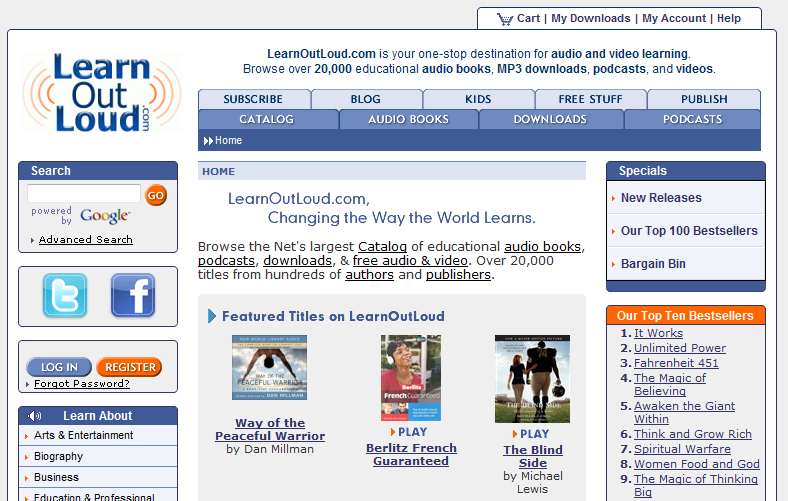The height and width of the screenshot is (501, 788).
Task: Follow the publishers text link
Action: point(458,275)
